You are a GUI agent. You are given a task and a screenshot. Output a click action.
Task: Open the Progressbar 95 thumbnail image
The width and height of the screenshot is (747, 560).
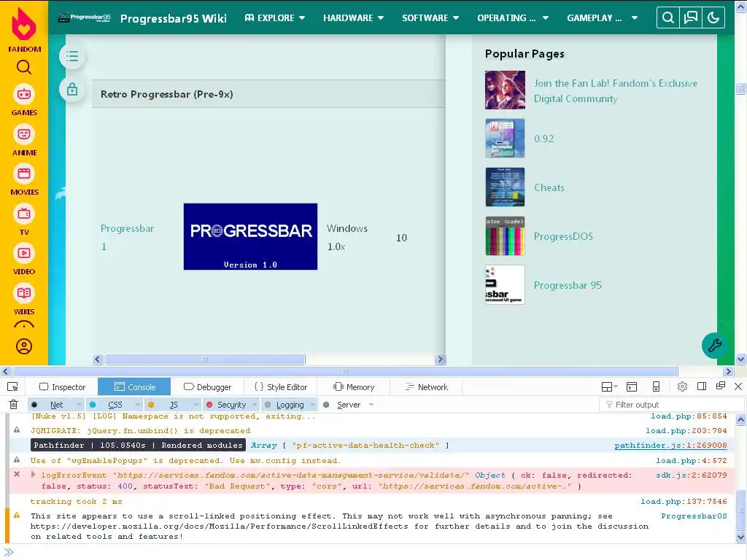[x=505, y=285]
